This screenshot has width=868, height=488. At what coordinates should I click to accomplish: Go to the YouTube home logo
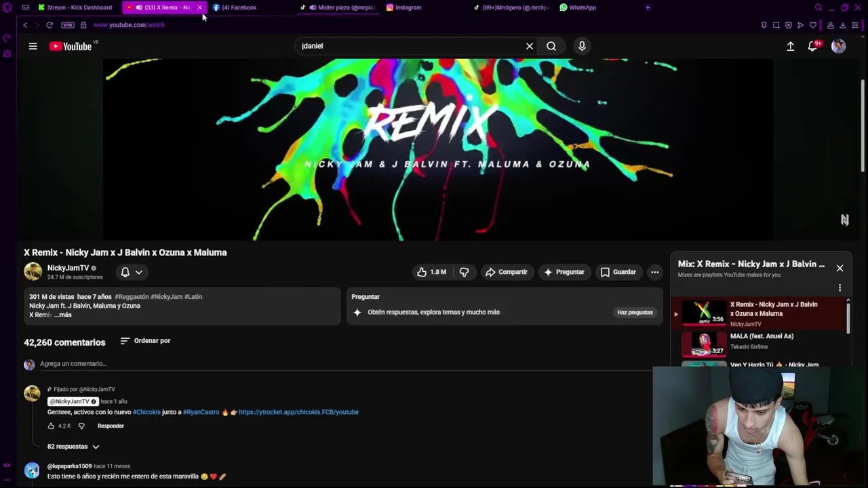[71, 46]
